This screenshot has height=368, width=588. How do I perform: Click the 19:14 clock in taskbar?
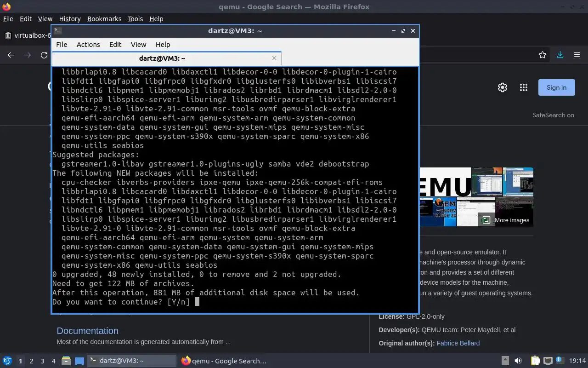coord(577,361)
